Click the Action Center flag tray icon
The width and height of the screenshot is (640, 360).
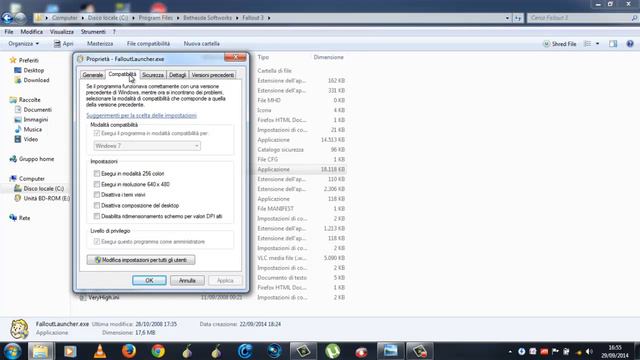[555, 351]
